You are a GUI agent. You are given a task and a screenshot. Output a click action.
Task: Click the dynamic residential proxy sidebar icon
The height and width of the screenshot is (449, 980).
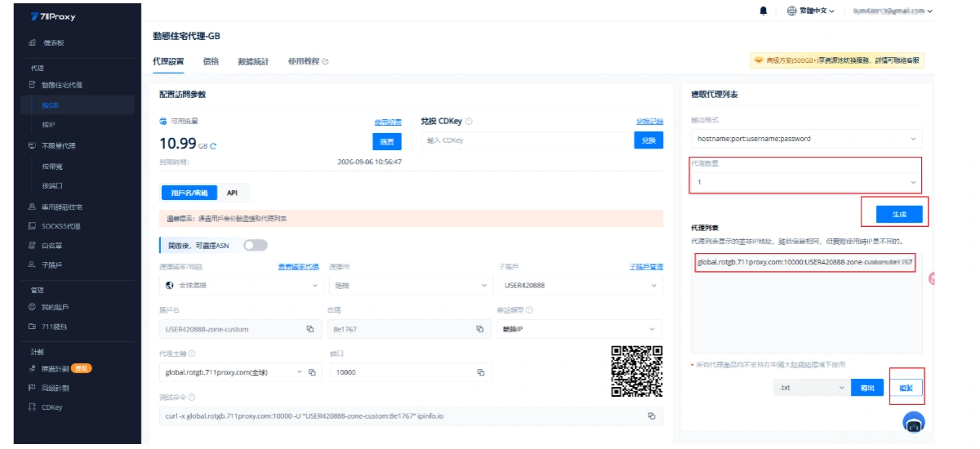pos(32,85)
